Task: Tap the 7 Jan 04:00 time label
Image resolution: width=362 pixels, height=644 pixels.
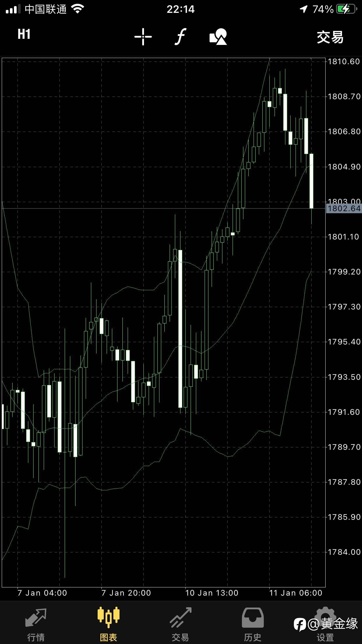Action: 42,593
